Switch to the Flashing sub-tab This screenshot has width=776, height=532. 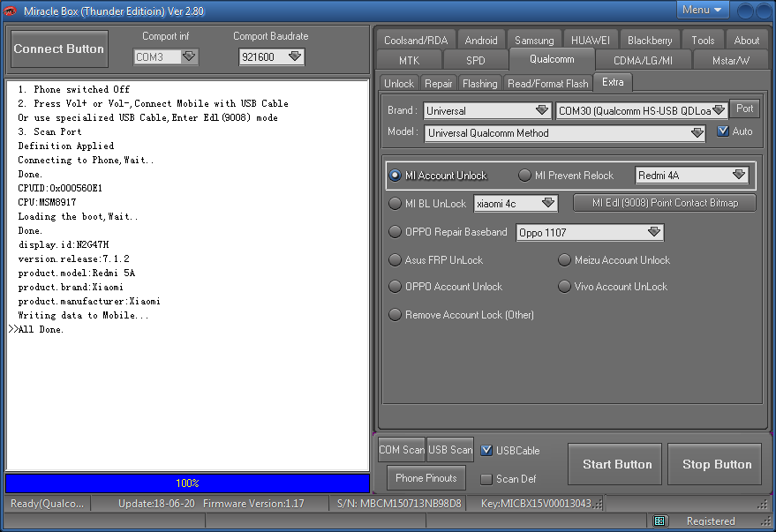tap(479, 84)
